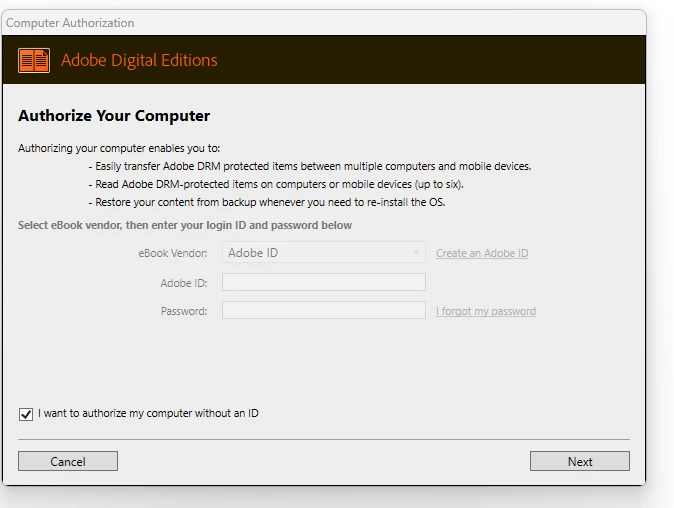Click into the Adobe ID input field

pos(324,282)
